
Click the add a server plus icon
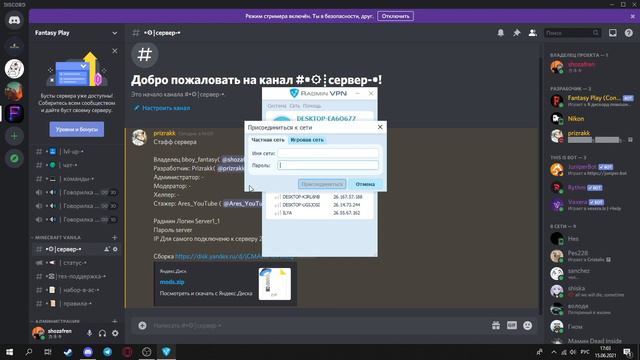14,136
